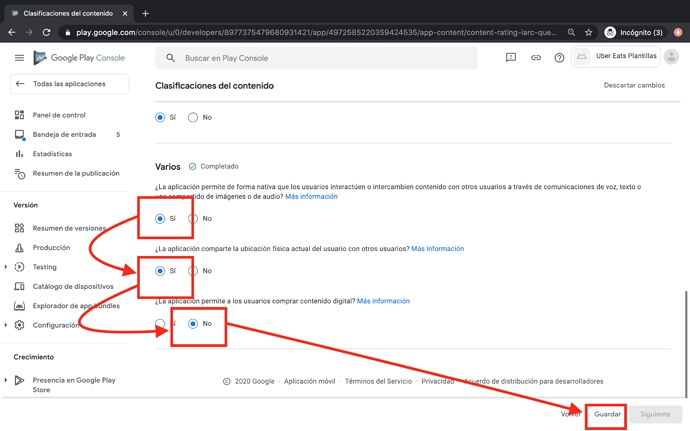Select Sí for sharing physical location
This screenshot has height=431, width=690.
tap(160, 271)
